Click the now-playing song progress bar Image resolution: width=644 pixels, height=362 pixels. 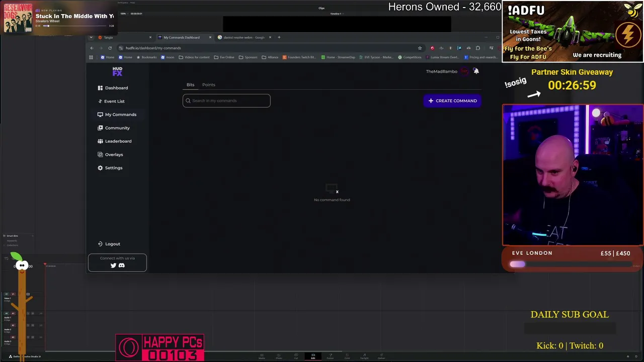(74, 26)
